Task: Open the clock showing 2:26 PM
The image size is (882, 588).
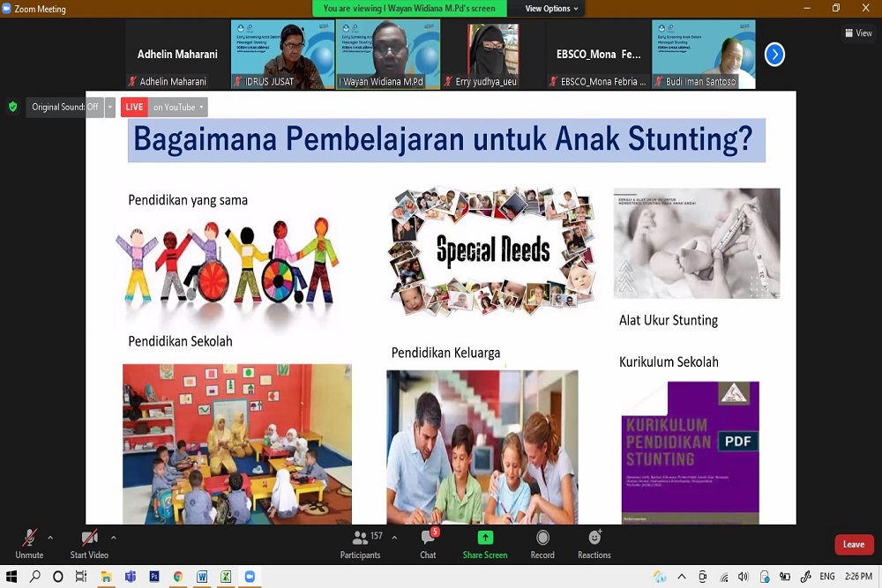Action: click(x=858, y=577)
